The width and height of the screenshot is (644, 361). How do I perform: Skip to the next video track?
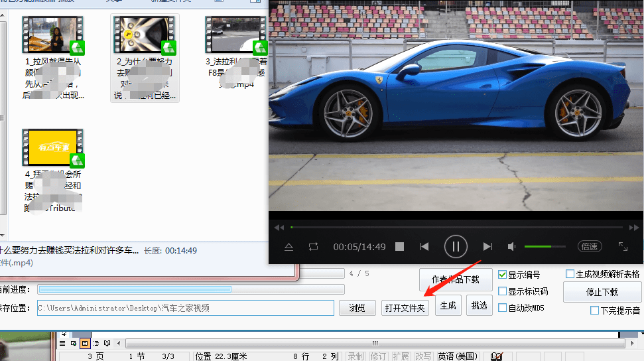[x=487, y=247]
